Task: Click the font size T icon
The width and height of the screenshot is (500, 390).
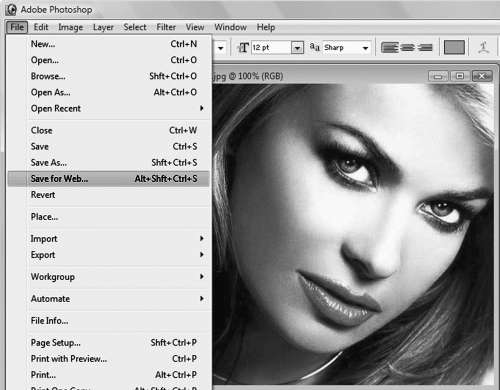Action: coord(243,48)
